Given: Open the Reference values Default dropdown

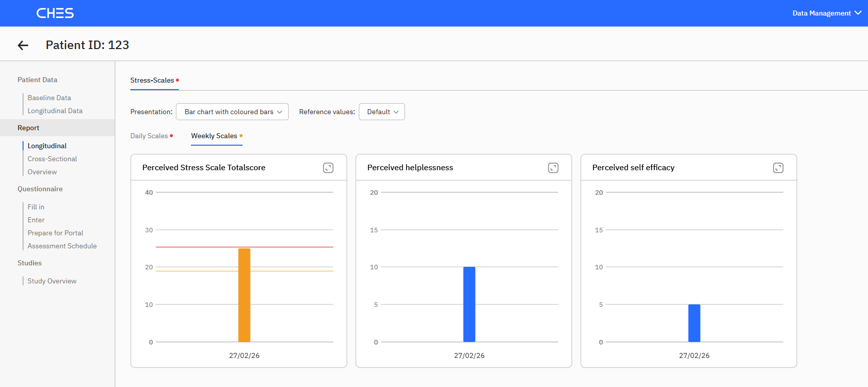Looking at the screenshot, I should point(382,112).
